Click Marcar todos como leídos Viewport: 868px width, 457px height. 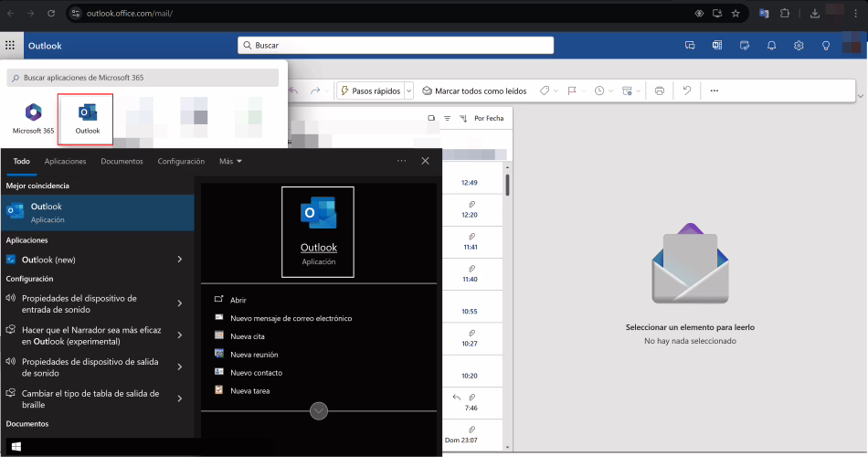click(x=474, y=90)
